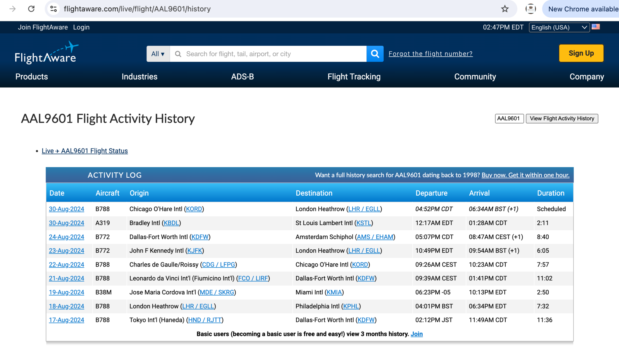The width and height of the screenshot is (619, 364).
Task: Open the All search filter dropdown
Action: pyautogui.click(x=158, y=54)
